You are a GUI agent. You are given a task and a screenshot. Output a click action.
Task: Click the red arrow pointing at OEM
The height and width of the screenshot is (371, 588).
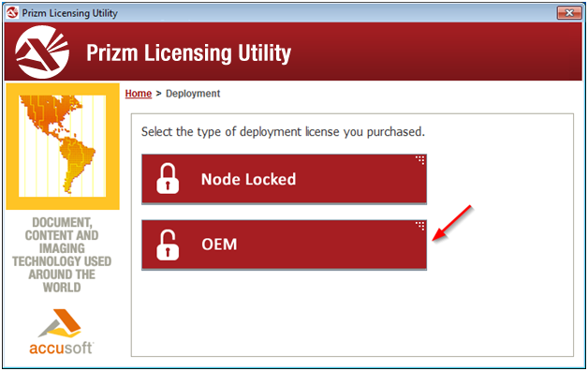click(x=451, y=224)
